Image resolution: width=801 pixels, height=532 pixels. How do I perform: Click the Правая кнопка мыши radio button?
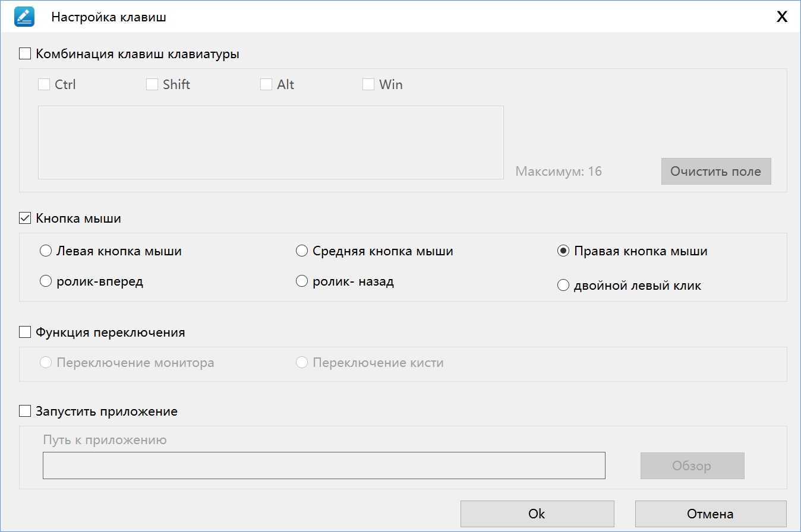[x=563, y=251]
